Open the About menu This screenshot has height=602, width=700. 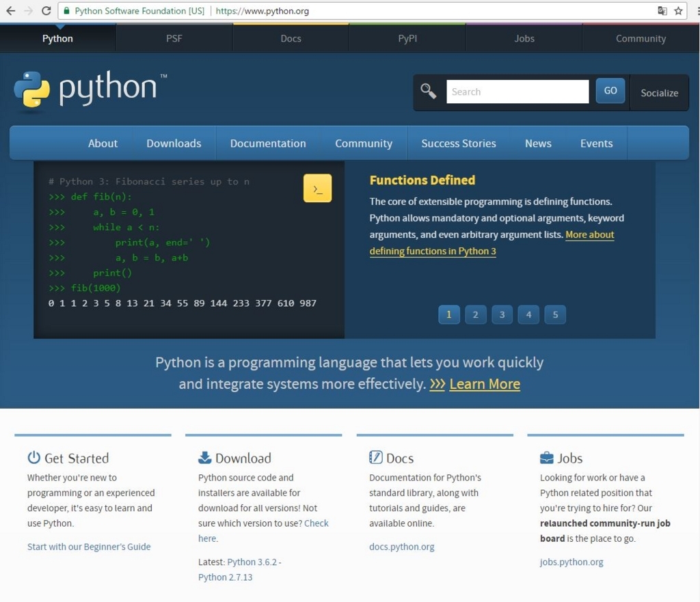coord(103,143)
